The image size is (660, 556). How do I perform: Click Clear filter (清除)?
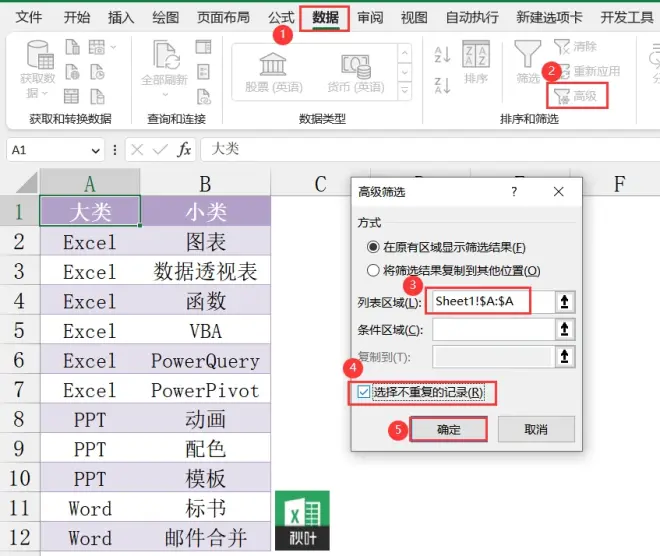point(575,47)
